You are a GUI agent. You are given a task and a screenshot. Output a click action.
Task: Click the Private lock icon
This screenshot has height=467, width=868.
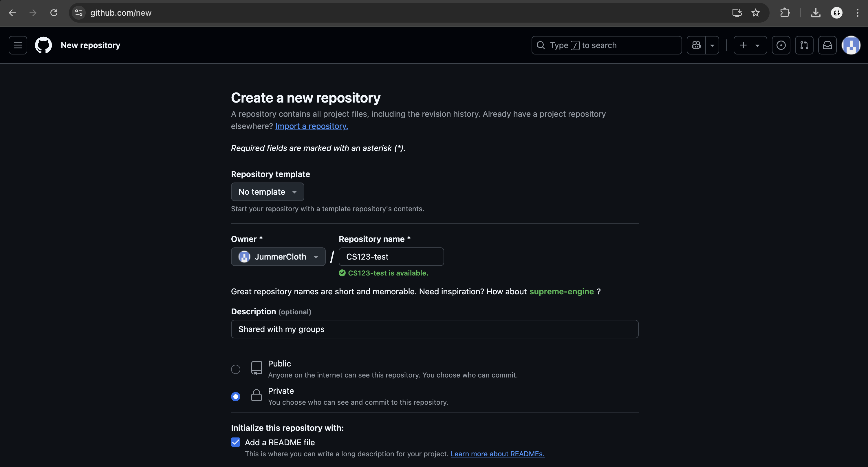click(257, 395)
